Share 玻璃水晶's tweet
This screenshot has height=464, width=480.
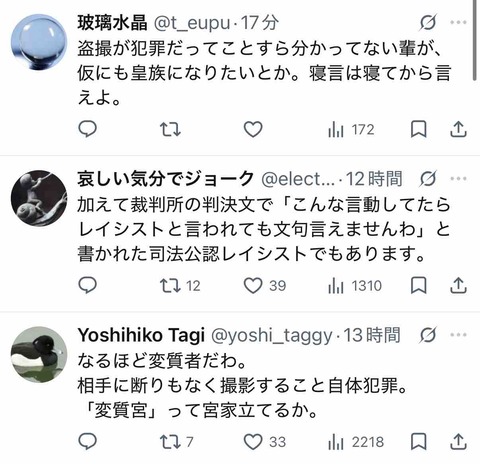click(458, 129)
